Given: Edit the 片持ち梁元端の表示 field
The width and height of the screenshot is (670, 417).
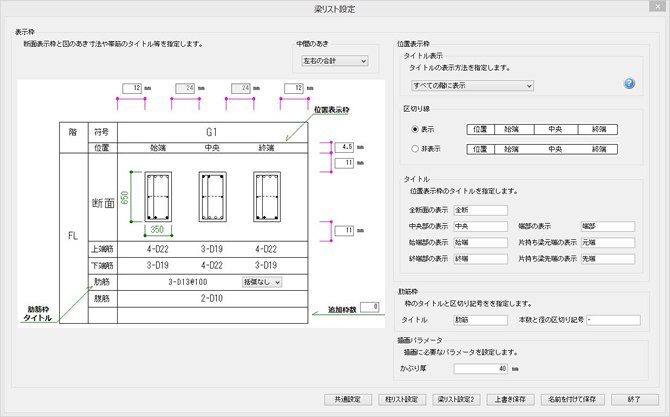Looking at the screenshot, I should (x=608, y=243).
